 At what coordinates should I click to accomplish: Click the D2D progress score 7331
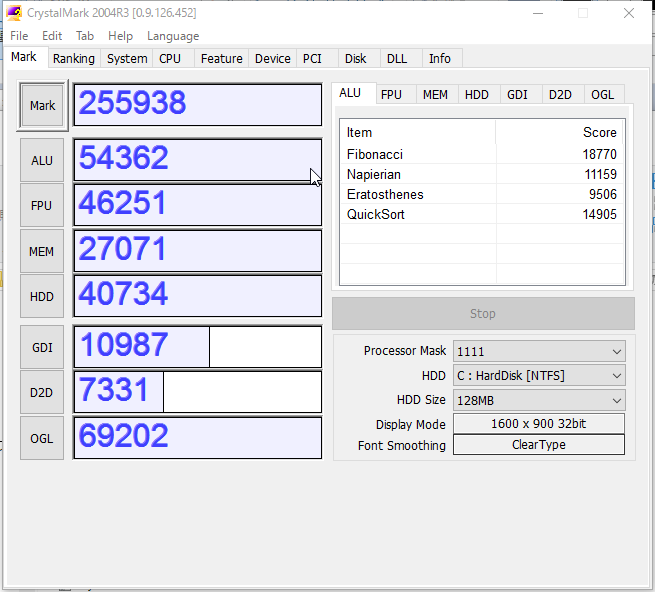[x=198, y=392]
